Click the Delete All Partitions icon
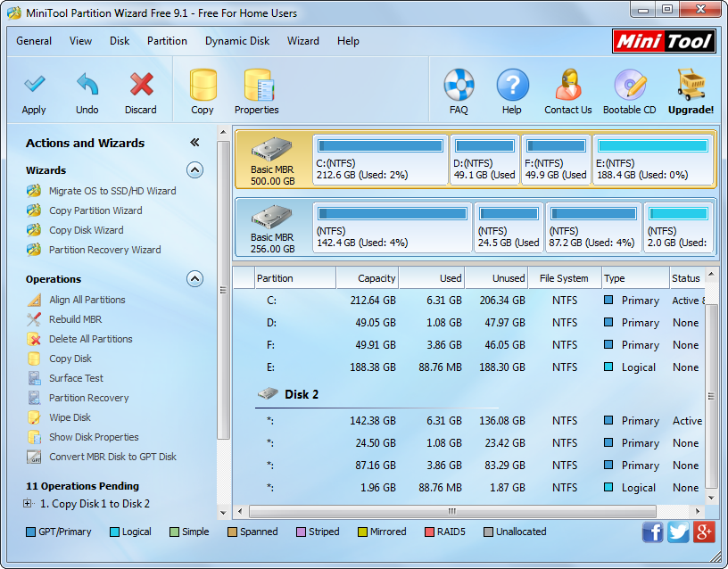Screen dimensions: 728x569 (34, 339)
